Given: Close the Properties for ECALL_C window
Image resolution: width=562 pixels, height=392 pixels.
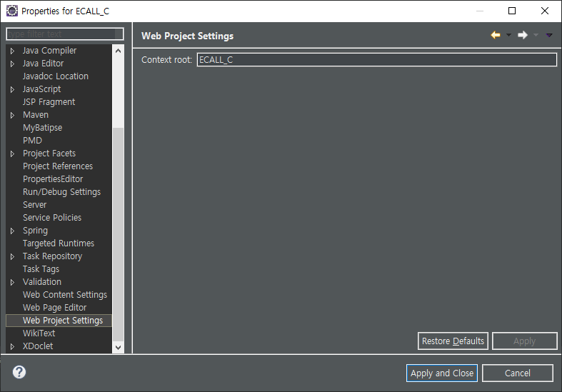Looking at the screenshot, I should (545, 11).
